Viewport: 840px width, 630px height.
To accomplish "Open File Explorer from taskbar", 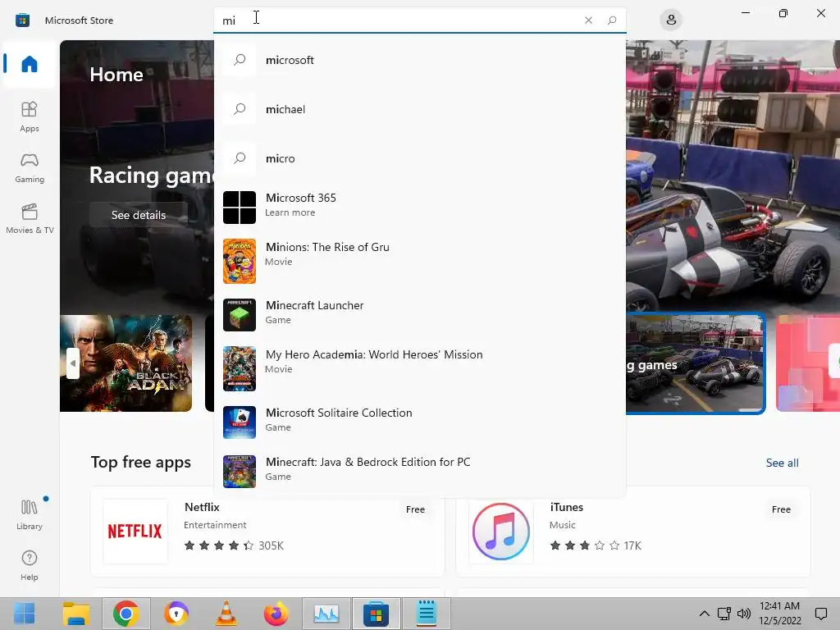I will click(x=76, y=614).
